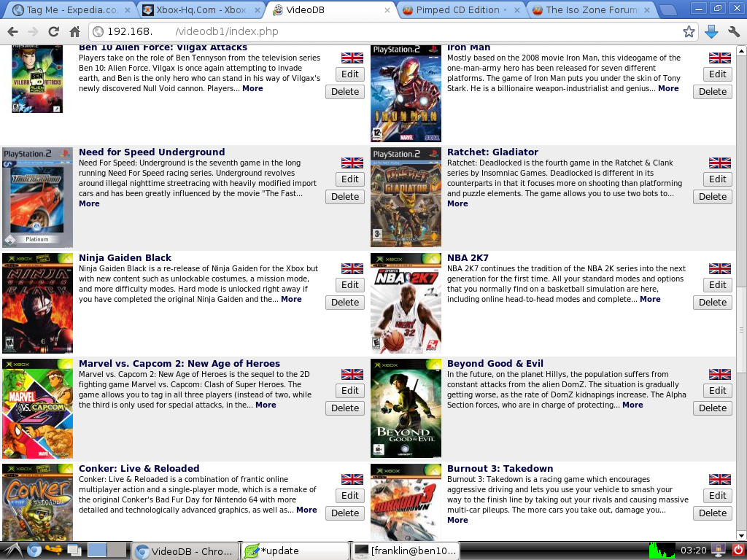Edit the Ben 10 Alien Force entry
The image size is (747, 560).
(349, 74)
